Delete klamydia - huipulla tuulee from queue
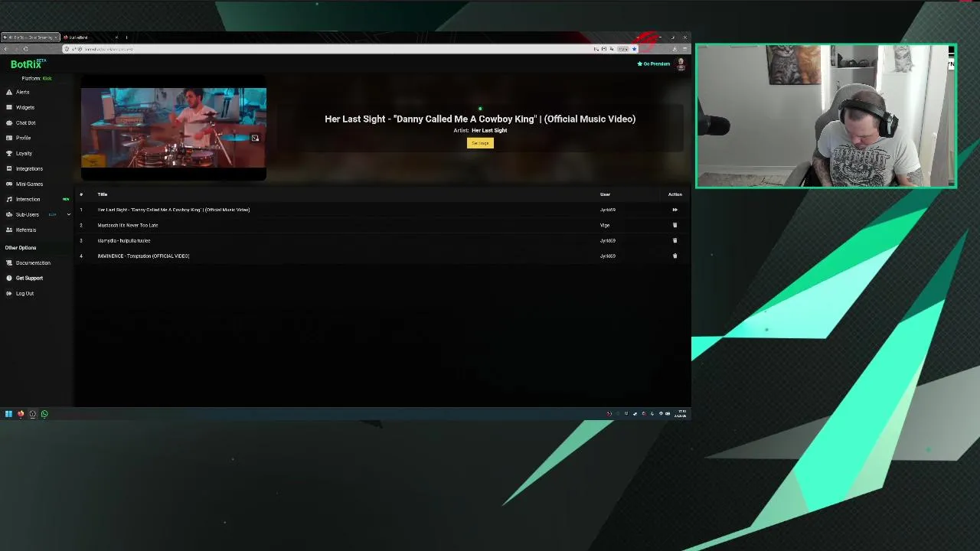 point(675,240)
